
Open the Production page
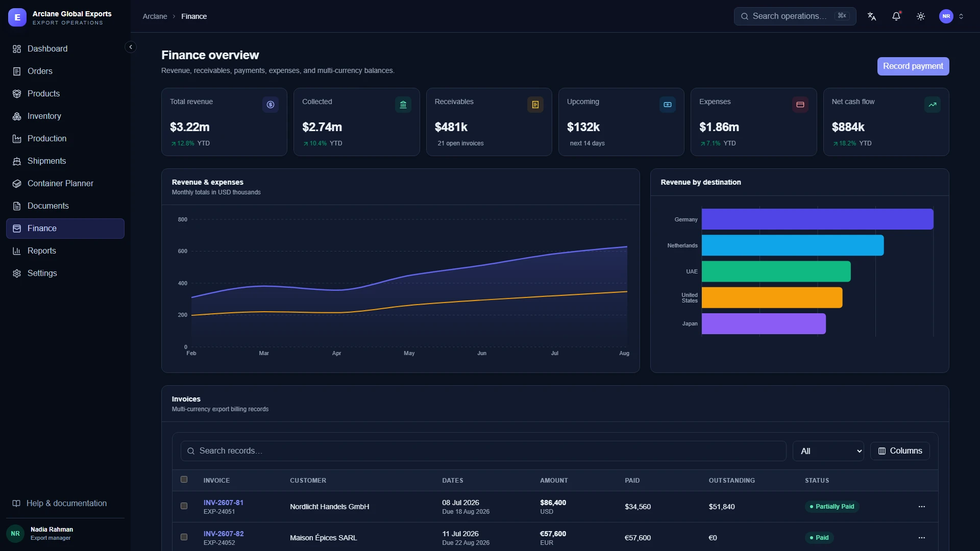coord(65,139)
